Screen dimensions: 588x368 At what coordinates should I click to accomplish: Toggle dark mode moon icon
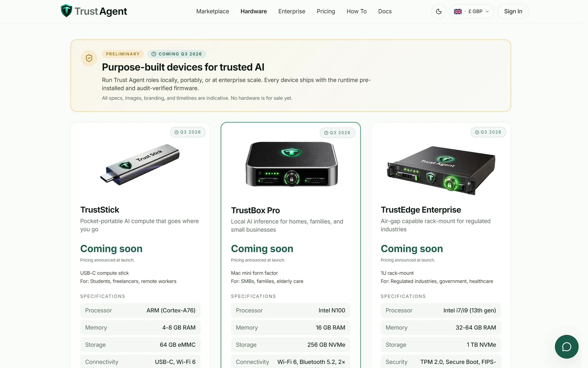[x=439, y=11]
